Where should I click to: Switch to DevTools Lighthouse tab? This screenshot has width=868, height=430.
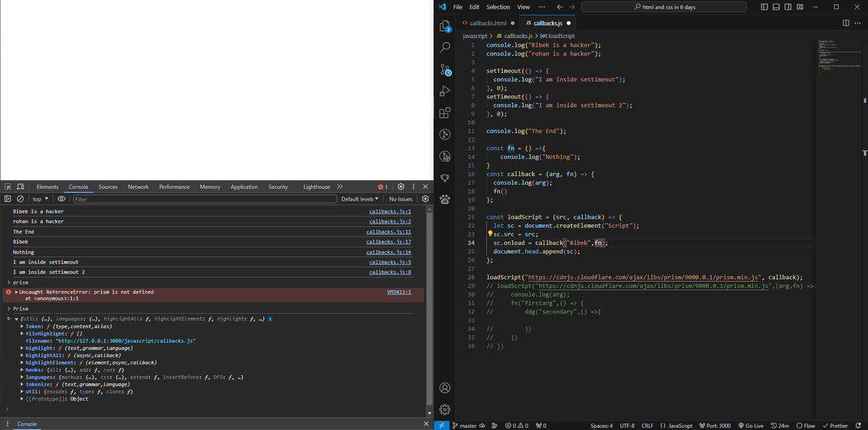(316, 187)
